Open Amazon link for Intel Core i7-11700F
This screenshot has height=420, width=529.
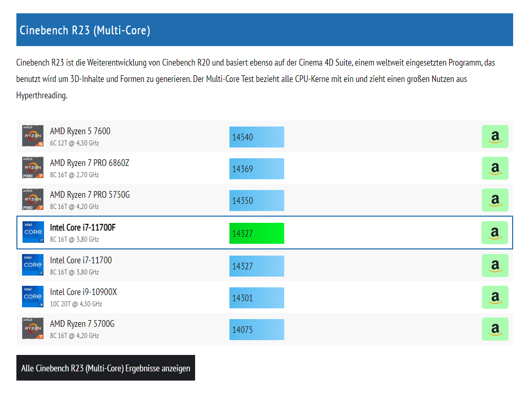coord(495,233)
